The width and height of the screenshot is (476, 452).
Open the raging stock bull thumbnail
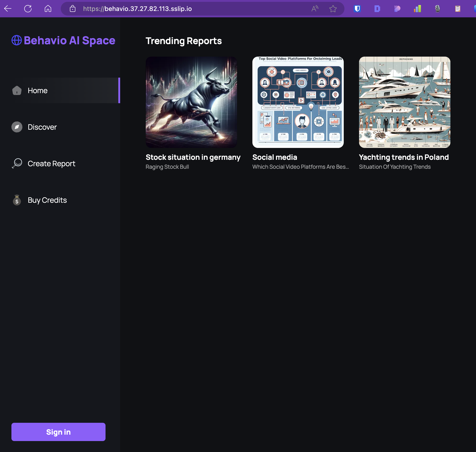pos(191,102)
